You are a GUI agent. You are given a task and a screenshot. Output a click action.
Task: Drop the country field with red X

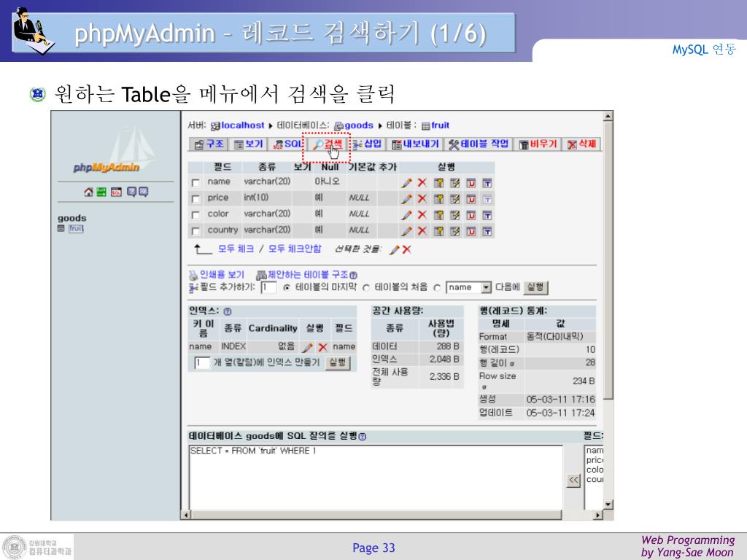(x=422, y=231)
